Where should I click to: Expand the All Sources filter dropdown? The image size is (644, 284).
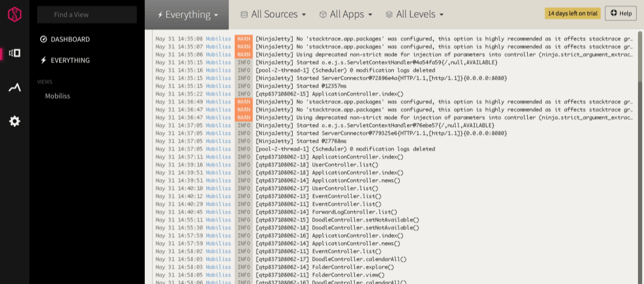coord(273,14)
